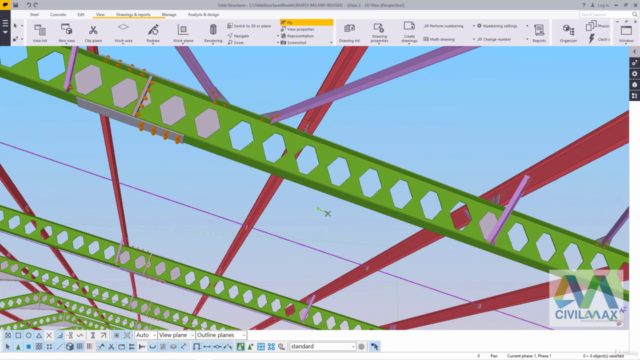The width and height of the screenshot is (640, 360).
Task: Expand the Numbering settings dropdown
Action: click(527, 26)
